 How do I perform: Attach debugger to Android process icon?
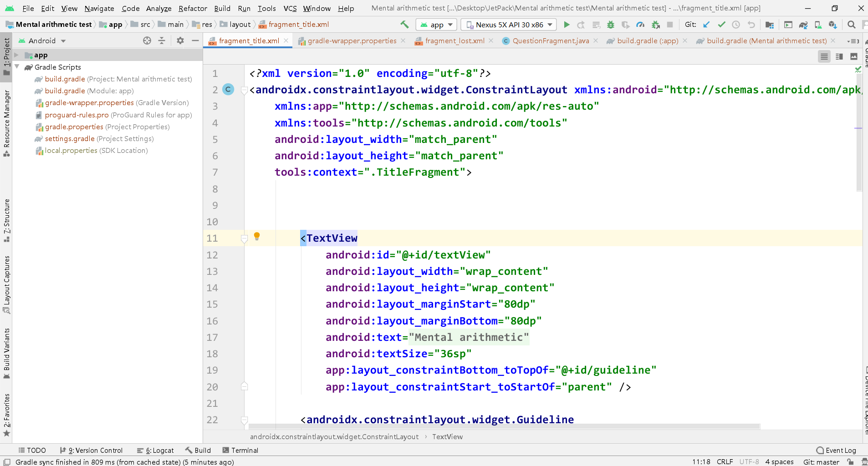[656, 25]
